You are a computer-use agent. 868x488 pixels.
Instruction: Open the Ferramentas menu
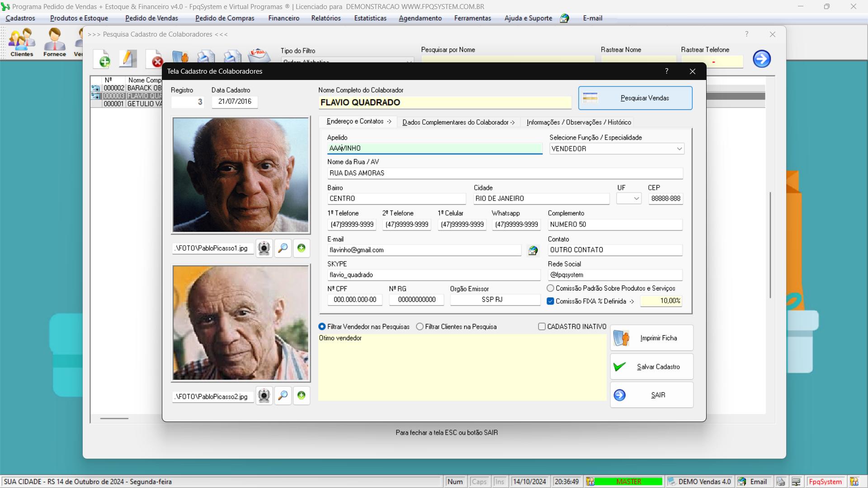tap(472, 19)
